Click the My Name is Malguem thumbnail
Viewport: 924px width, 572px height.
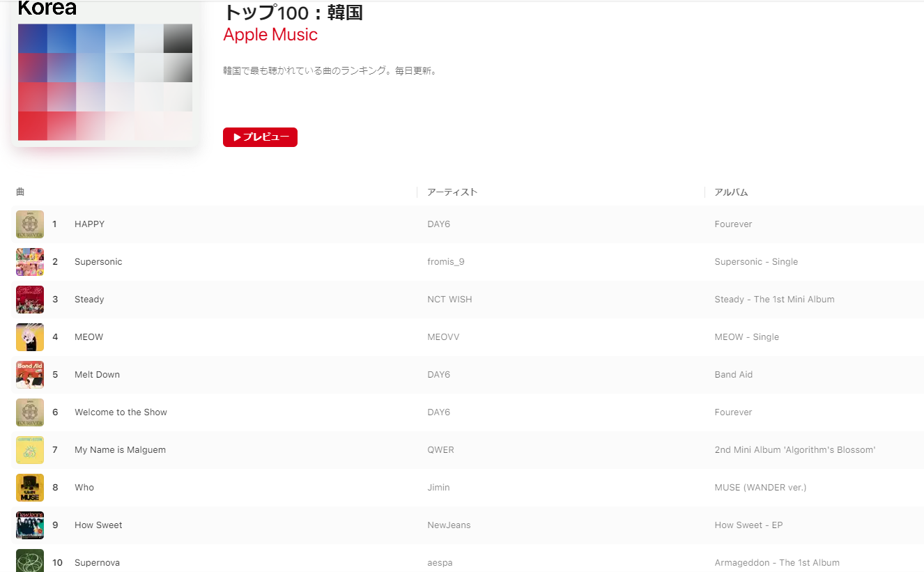30,450
